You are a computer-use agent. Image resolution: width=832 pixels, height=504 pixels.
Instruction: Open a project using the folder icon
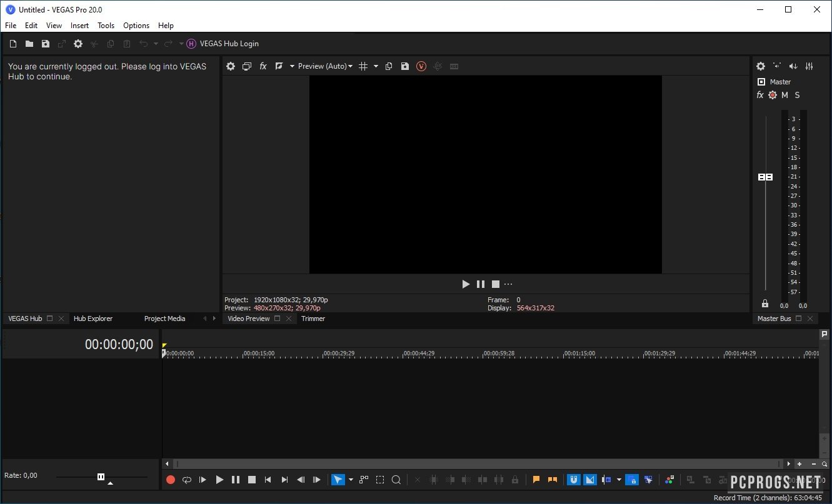[29, 44]
